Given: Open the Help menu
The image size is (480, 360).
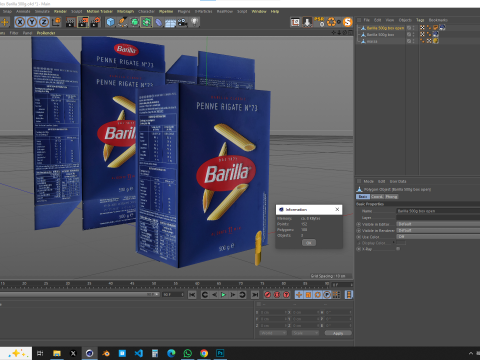Looking at the screenshot, I should 275,11.
